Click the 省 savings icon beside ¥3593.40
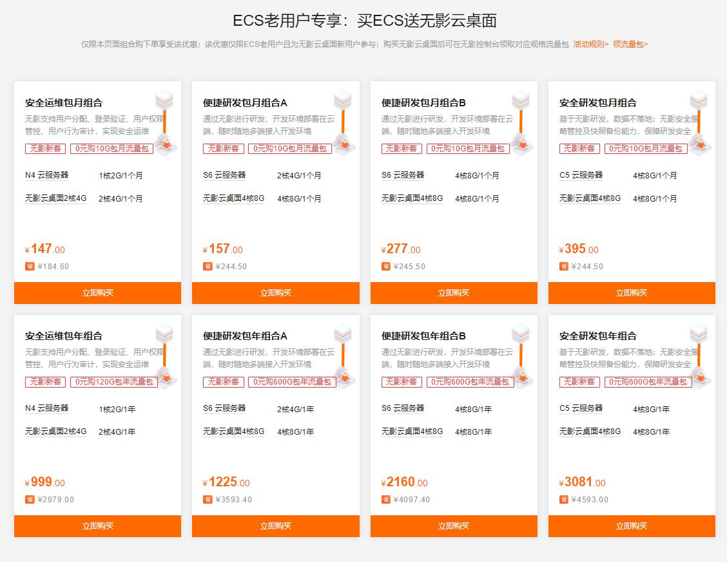The height and width of the screenshot is (588, 727). coord(208,500)
